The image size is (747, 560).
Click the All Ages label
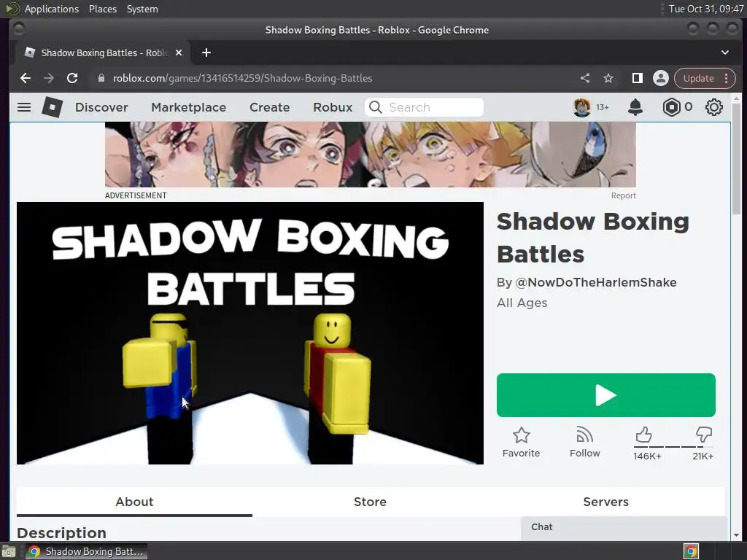point(522,303)
